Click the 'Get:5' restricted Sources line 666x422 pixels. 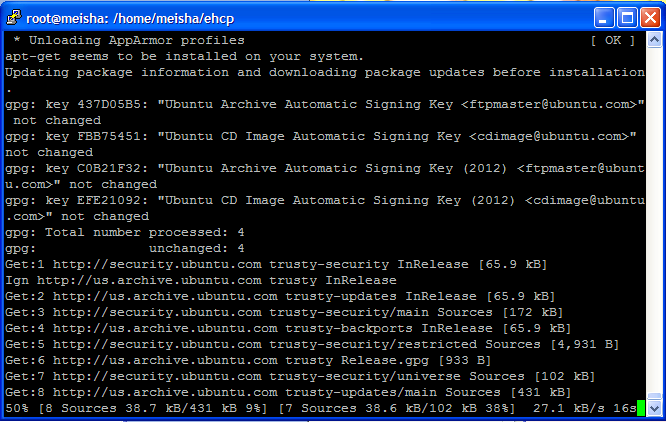[x=312, y=344]
